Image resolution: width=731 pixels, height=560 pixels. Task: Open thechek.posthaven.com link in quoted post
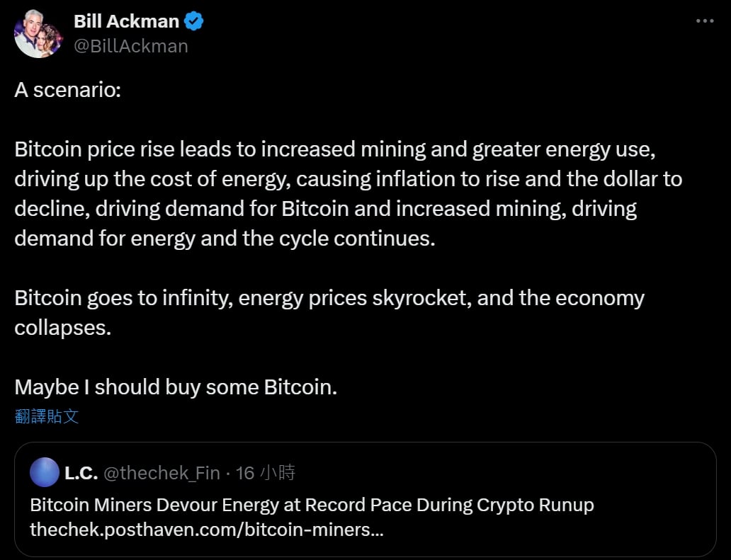(206, 530)
